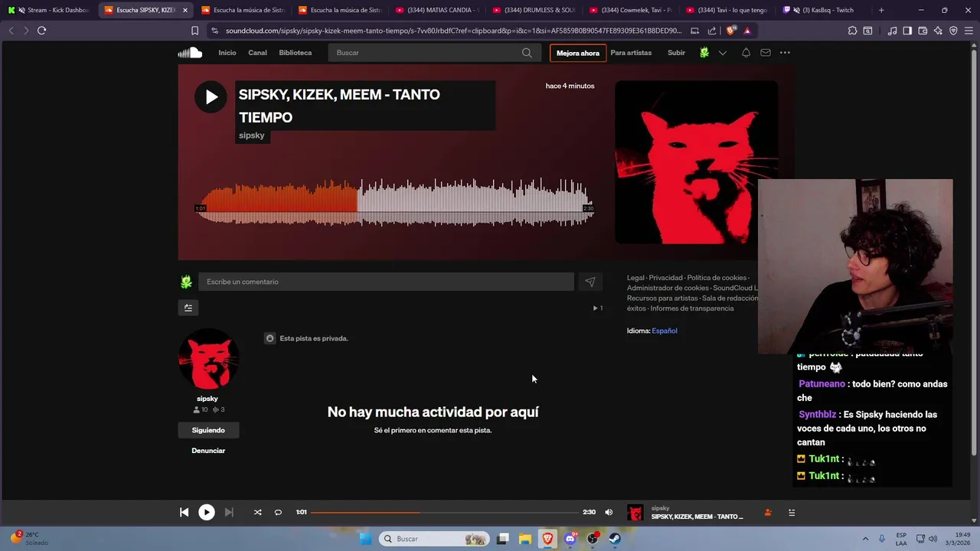Click the Escribe un comentario field
The image size is (980, 551).
pyautogui.click(x=386, y=282)
